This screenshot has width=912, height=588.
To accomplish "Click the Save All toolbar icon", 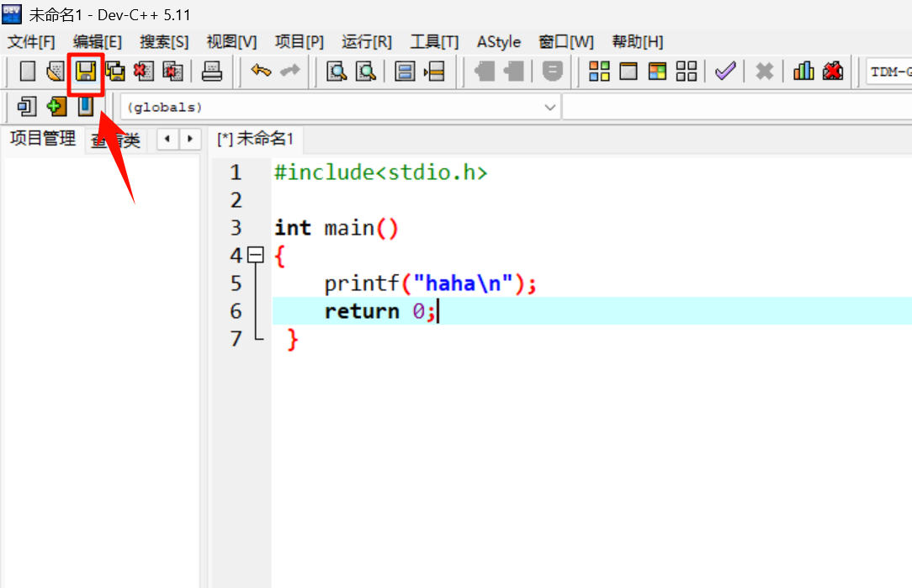I will tap(115, 72).
